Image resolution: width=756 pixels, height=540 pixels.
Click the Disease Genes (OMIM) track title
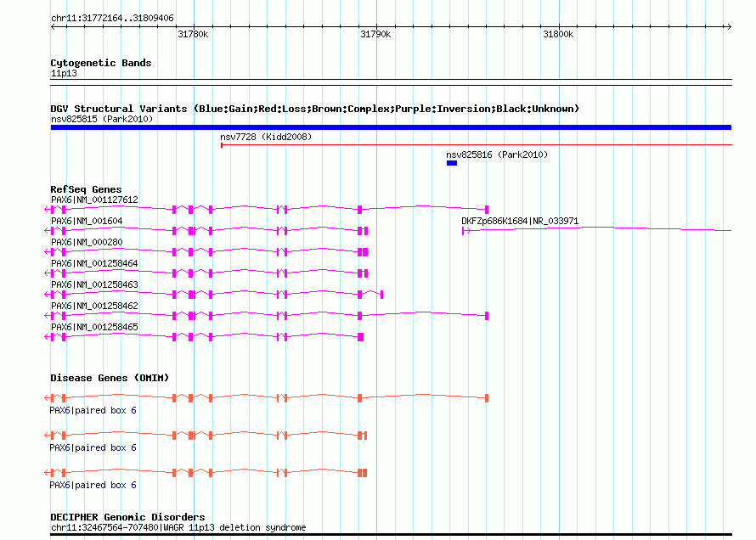[x=110, y=378]
